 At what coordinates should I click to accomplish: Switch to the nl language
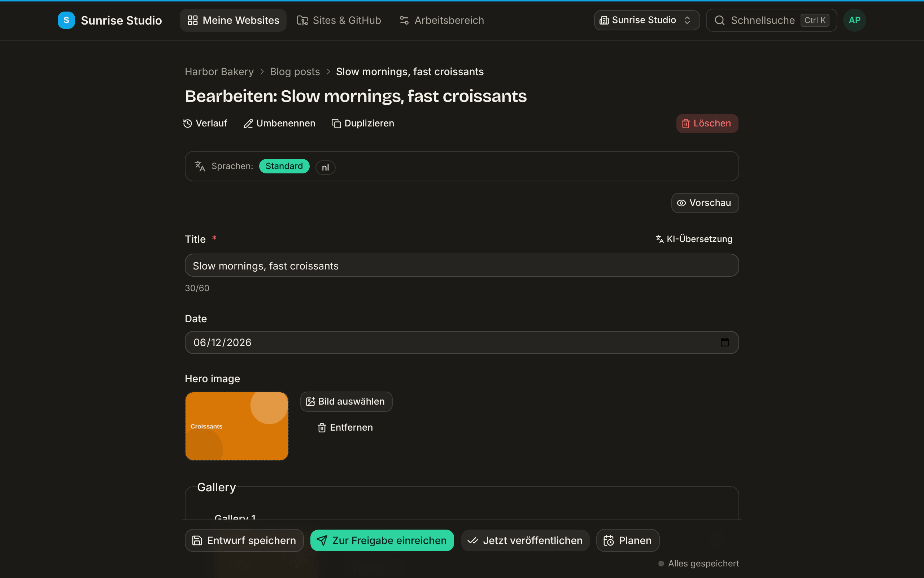tap(325, 167)
